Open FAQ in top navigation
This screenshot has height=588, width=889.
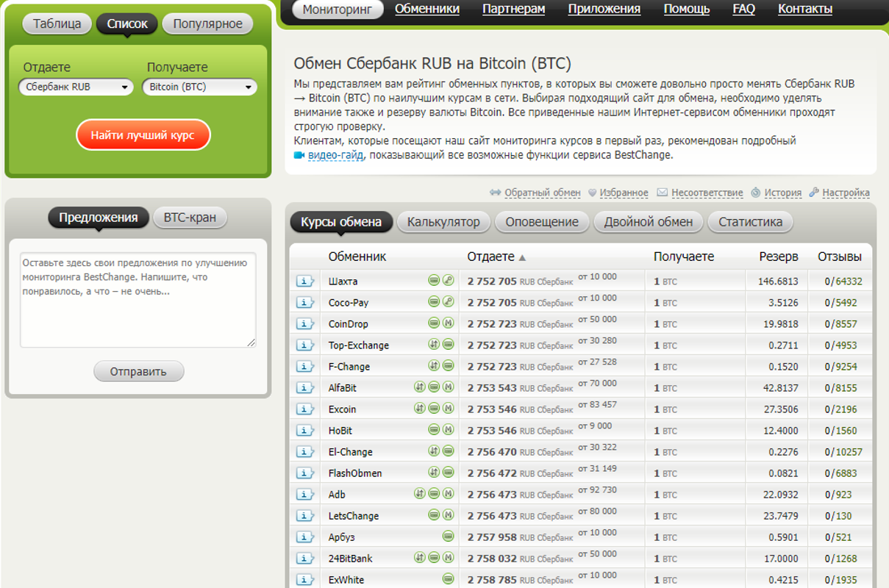pyautogui.click(x=744, y=9)
